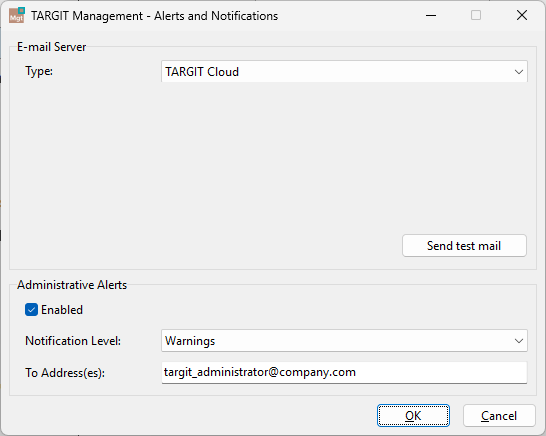Minimize the Alerts and Notifications window
546x436 pixels.
431,15
